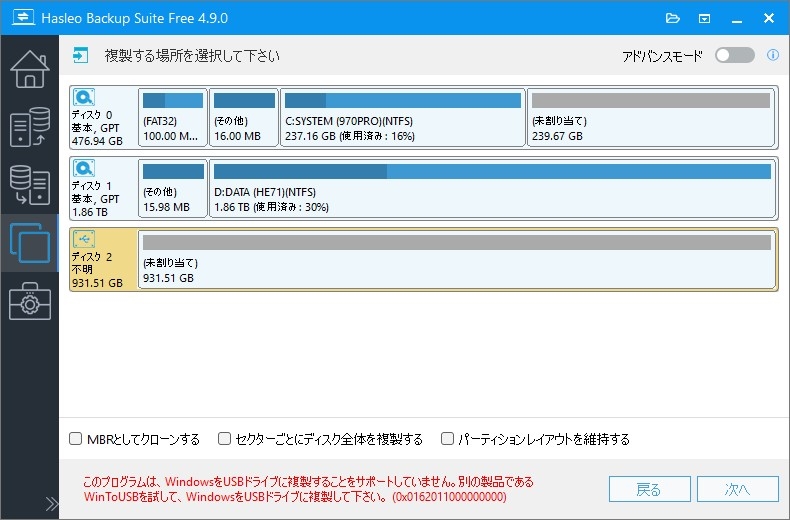790x520 pixels.
Task: Click the info icon next to アドバンスモード
Action: click(x=772, y=55)
